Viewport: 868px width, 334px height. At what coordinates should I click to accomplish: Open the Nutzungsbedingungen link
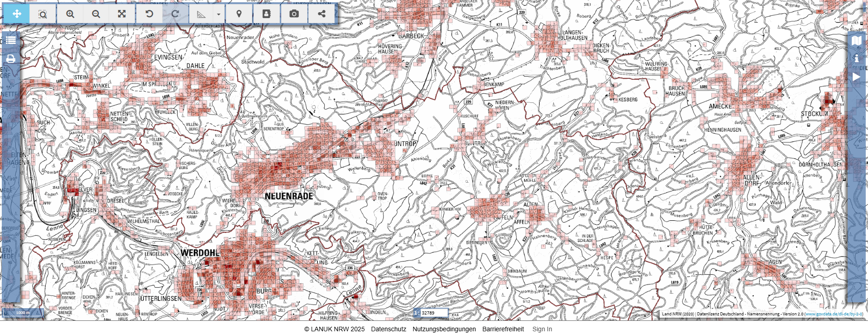click(444, 329)
